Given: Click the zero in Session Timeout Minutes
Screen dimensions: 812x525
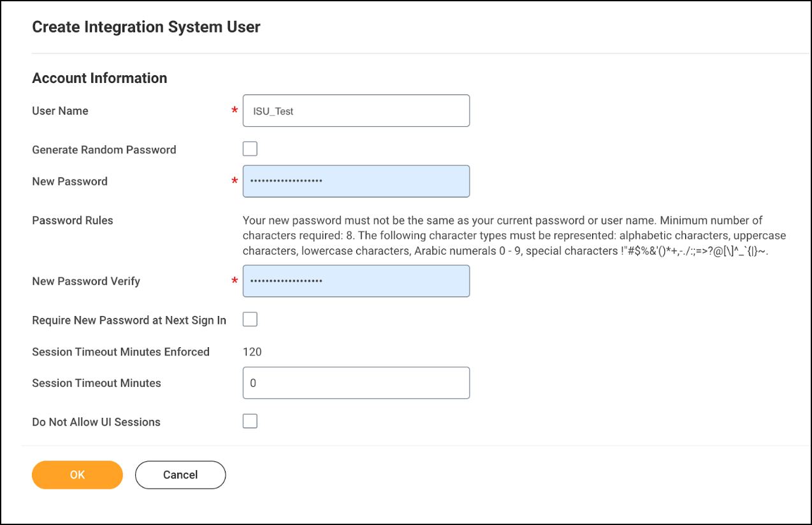Looking at the screenshot, I should click(250, 382).
